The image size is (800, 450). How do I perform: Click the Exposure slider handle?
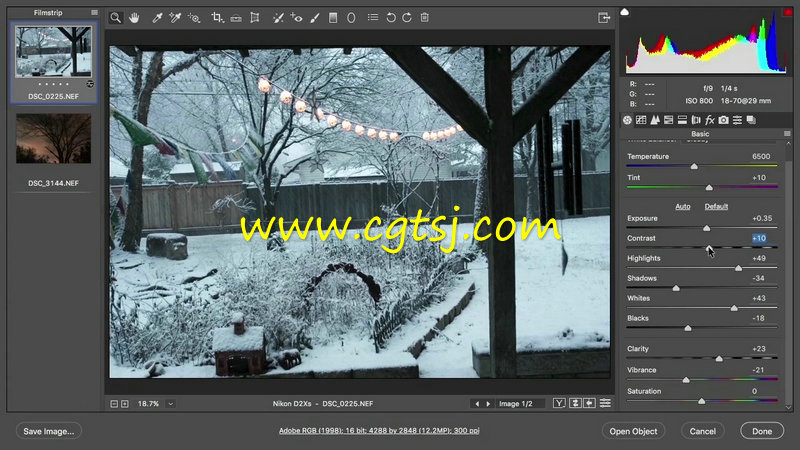(x=707, y=228)
